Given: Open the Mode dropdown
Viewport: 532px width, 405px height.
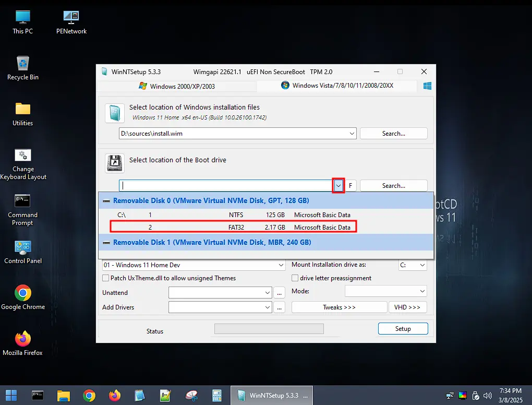Looking at the screenshot, I should point(385,291).
